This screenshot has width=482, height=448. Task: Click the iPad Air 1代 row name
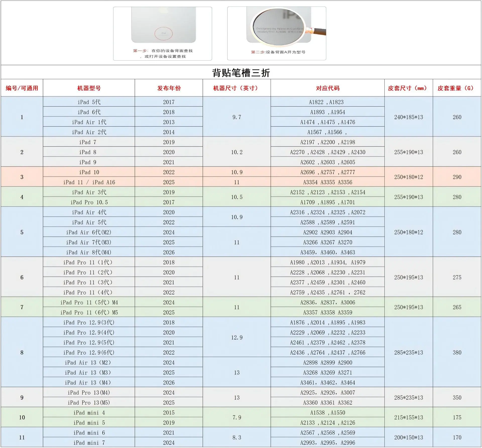[x=89, y=122]
